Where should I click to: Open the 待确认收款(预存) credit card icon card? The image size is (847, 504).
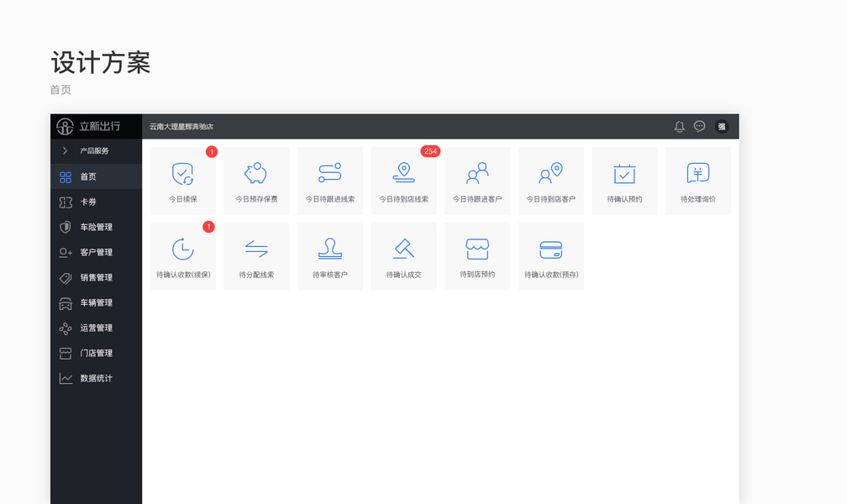pyautogui.click(x=551, y=256)
